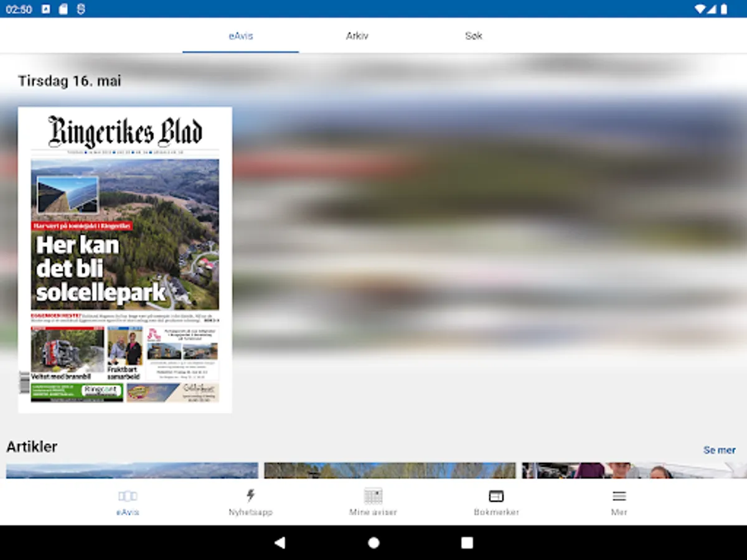The height and width of the screenshot is (560, 747).
Task: Switch to the eAvis top tab
Action: click(x=241, y=35)
